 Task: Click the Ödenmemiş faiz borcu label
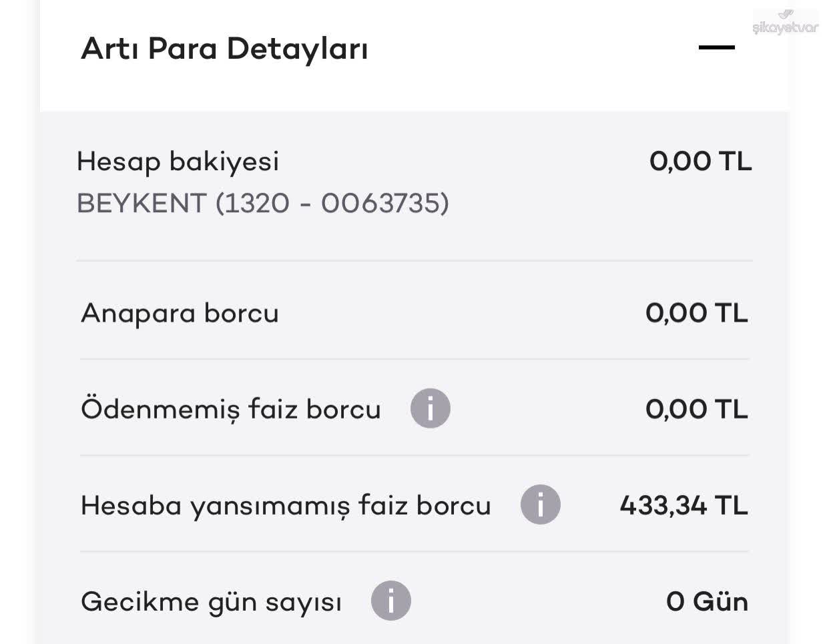pyautogui.click(x=230, y=409)
